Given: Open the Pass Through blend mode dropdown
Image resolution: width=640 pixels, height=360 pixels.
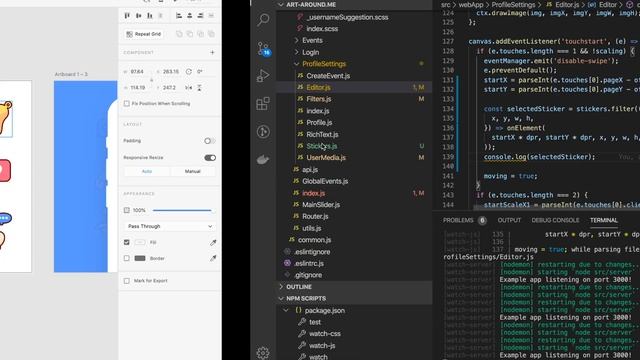Looking at the screenshot, I should tap(169, 226).
